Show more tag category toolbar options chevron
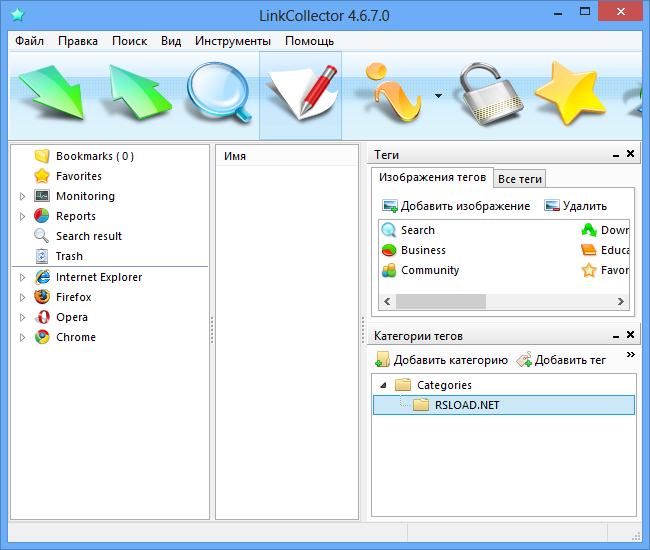The image size is (650, 550). click(x=631, y=355)
